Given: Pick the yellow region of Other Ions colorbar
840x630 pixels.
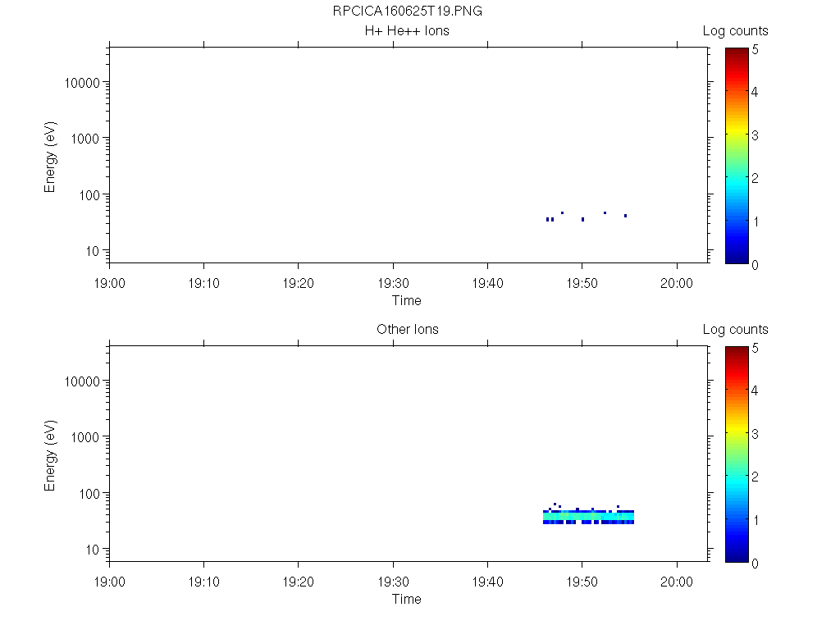Looking at the screenshot, I should click(737, 431).
